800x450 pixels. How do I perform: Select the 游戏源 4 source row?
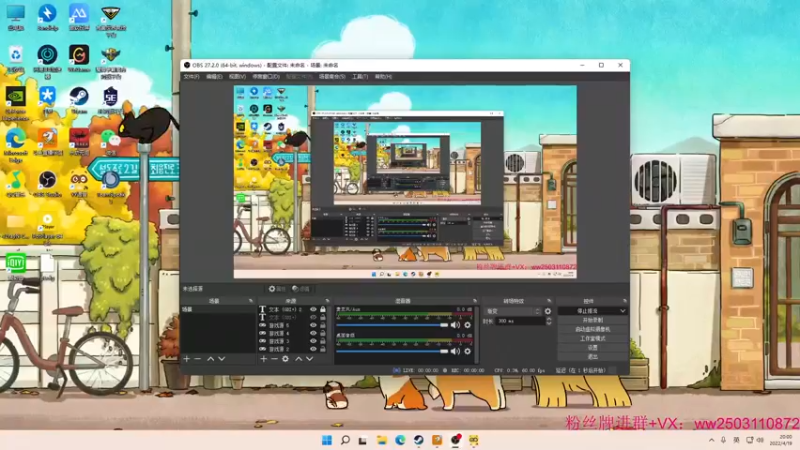[x=292, y=333]
